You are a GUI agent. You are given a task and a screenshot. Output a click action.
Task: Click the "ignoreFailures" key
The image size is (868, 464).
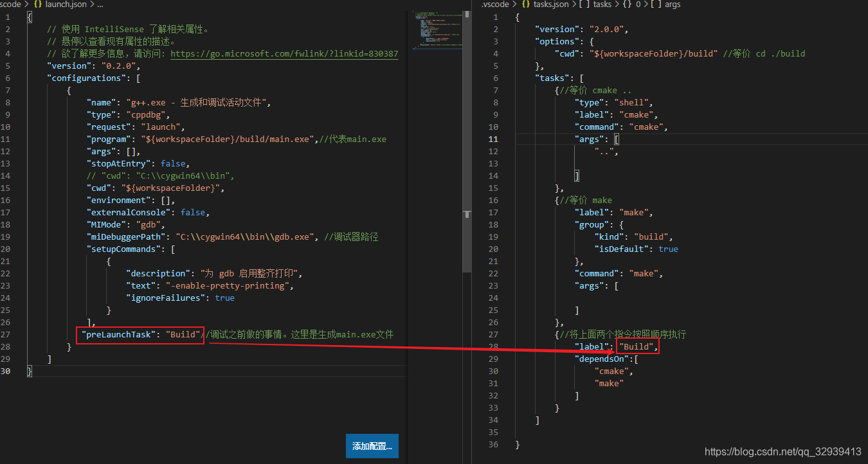coord(165,298)
